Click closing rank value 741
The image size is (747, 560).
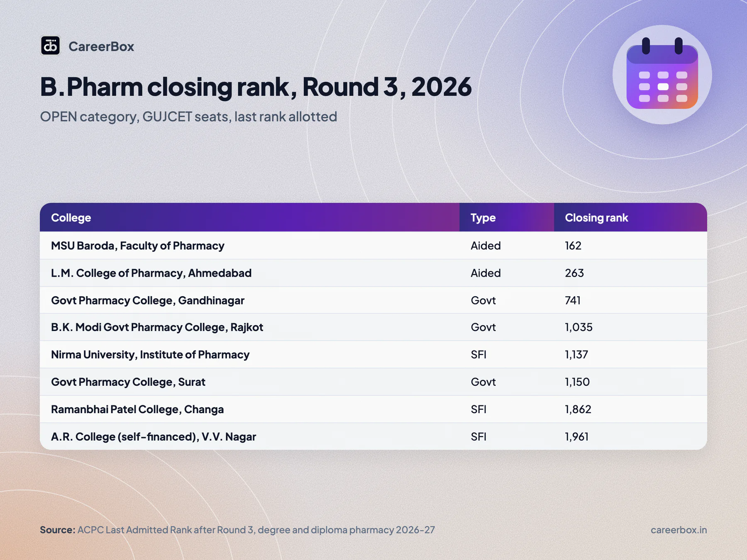[573, 300]
